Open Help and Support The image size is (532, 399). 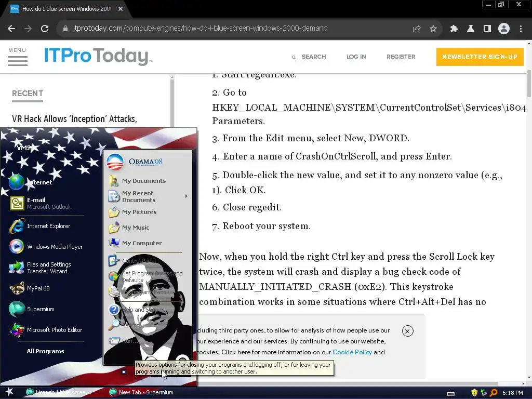[137, 310]
